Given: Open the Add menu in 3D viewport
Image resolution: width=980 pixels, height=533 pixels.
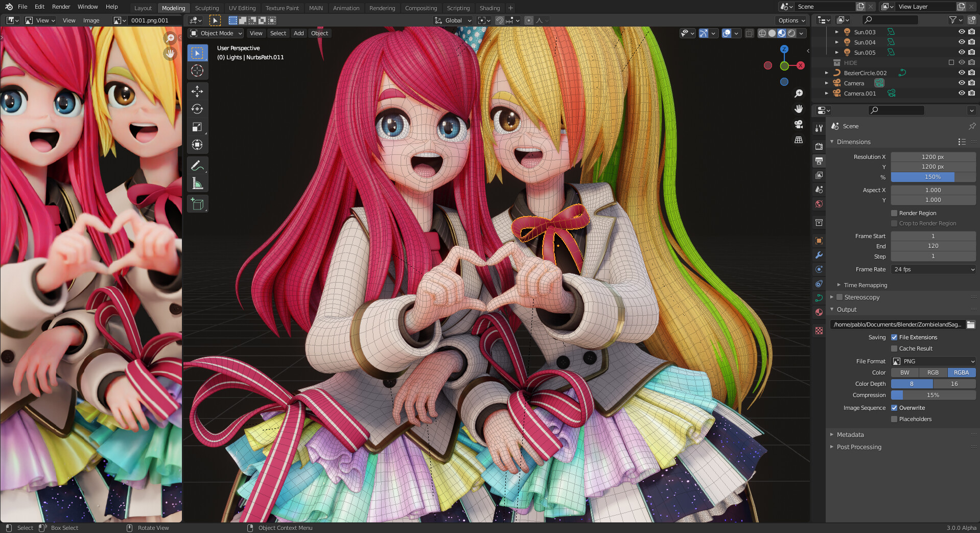Looking at the screenshot, I should [299, 33].
